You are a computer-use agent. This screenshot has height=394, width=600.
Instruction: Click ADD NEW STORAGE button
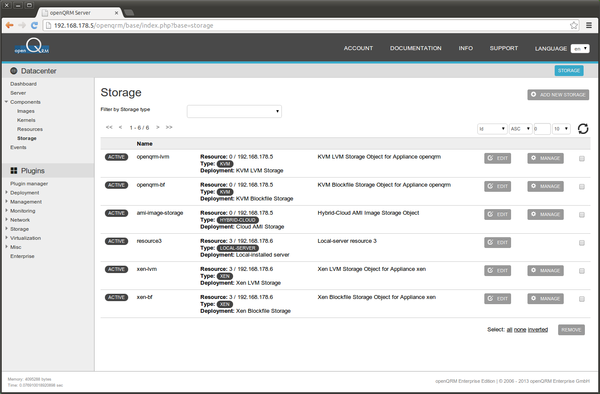pos(558,95)
